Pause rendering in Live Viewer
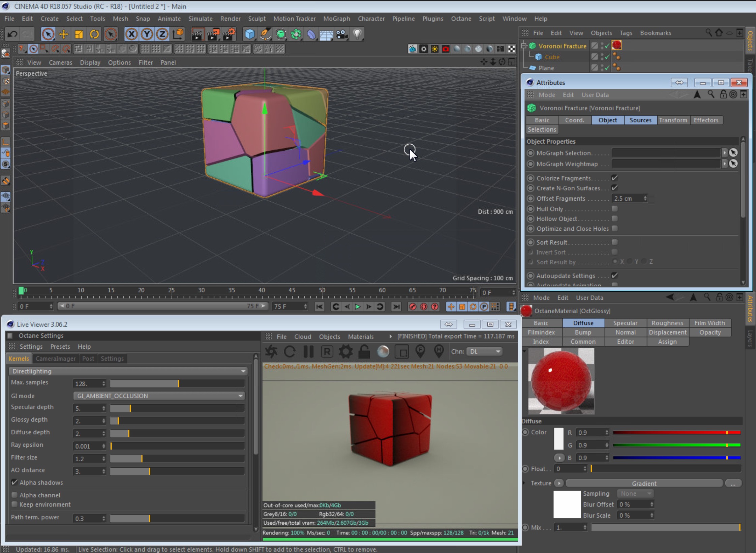This screenshot has width=756, height=553. tap(308, 352)
